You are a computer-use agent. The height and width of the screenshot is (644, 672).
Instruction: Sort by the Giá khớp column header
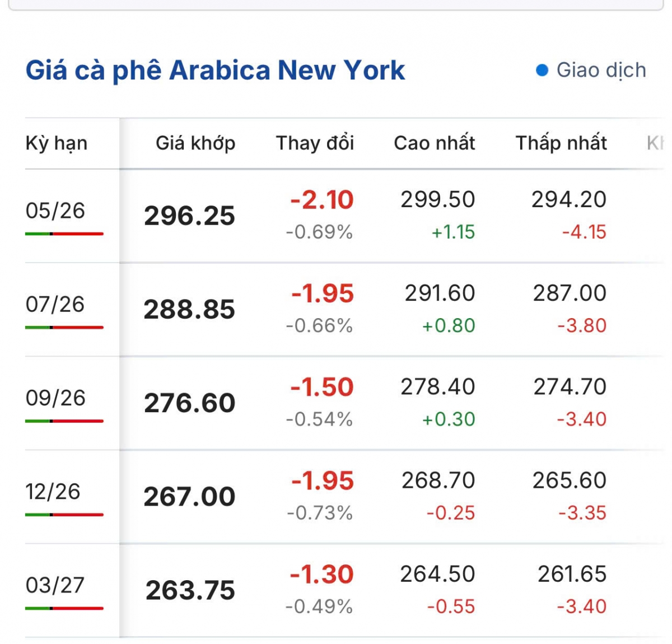pos(195,143)
